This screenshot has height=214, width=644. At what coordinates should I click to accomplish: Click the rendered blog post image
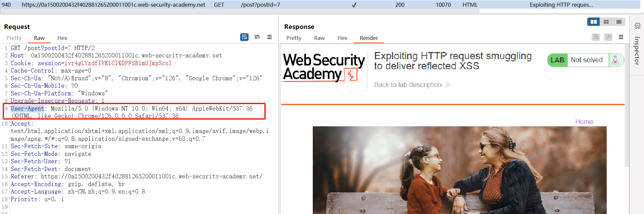[460, 170]
